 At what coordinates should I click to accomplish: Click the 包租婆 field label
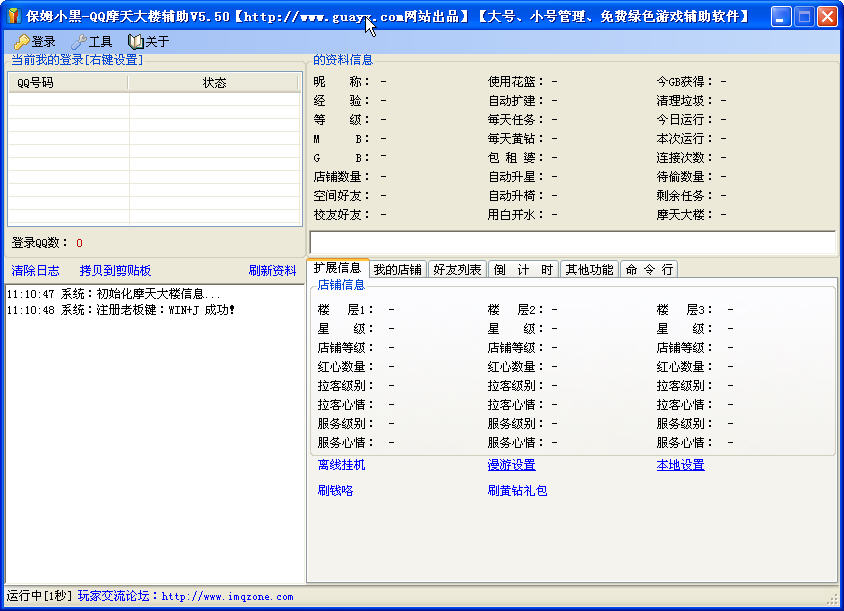point(516,158)
